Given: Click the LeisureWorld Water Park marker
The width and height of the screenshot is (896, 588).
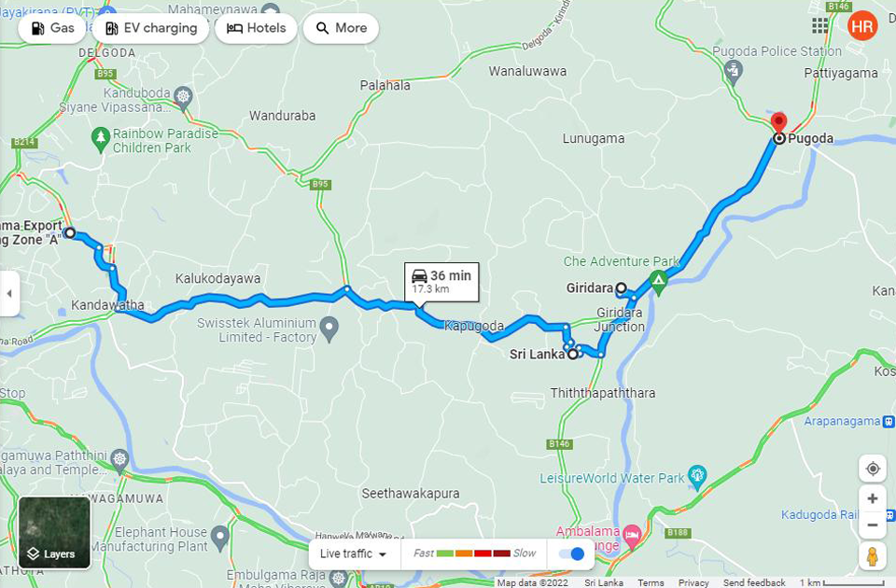Looking at the screenshot, I should (697, 477).
